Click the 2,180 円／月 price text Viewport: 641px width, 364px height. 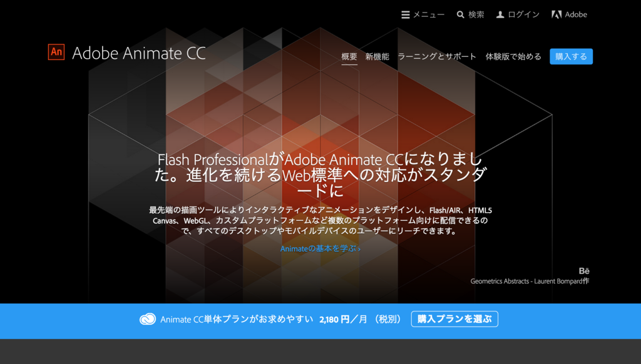[x=344, y=319]
